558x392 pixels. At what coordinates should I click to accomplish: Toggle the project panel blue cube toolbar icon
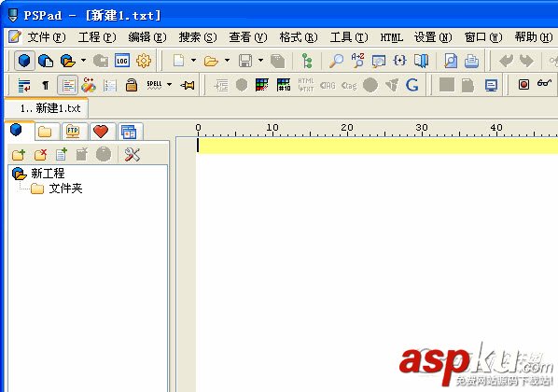click(x=24, y=61)
